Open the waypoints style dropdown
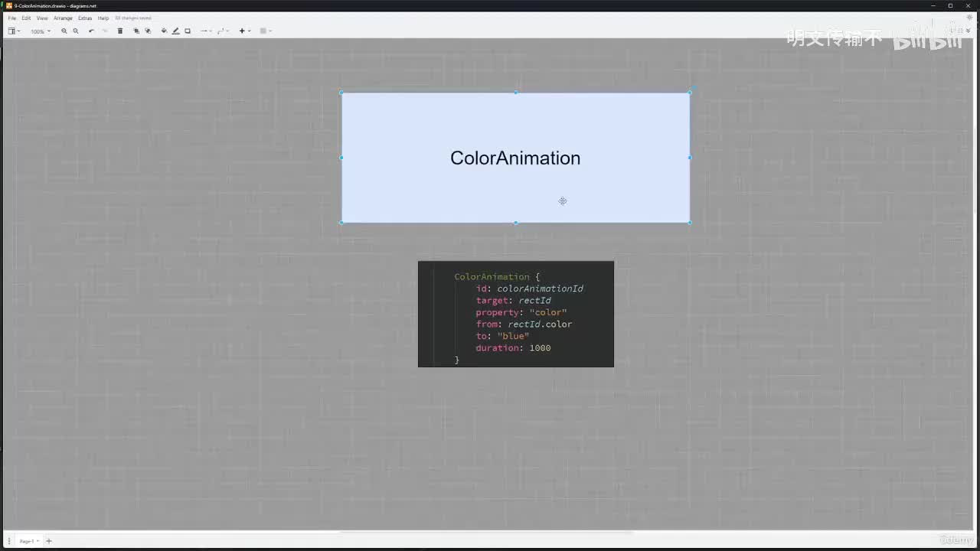 [x=223, y=31]
